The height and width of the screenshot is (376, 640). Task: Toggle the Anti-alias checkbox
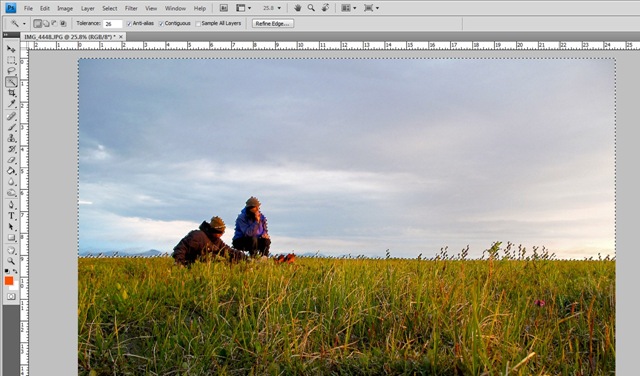pyautogui.click(x=129, y=24)
